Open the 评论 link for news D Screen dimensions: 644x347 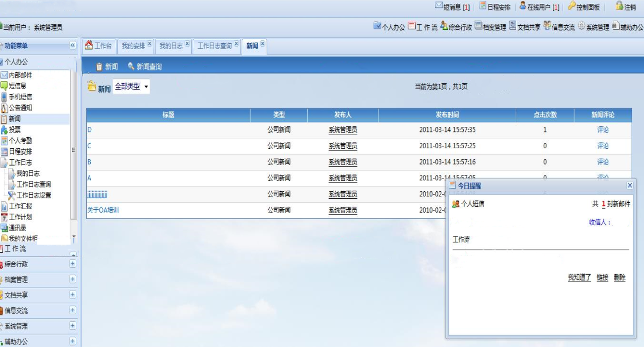(x=602, y=130)
